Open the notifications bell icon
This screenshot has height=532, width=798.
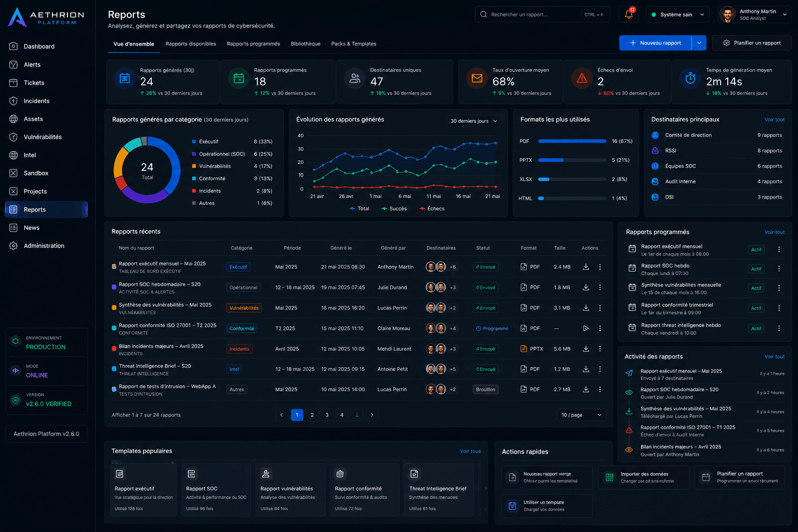point(628,15)
